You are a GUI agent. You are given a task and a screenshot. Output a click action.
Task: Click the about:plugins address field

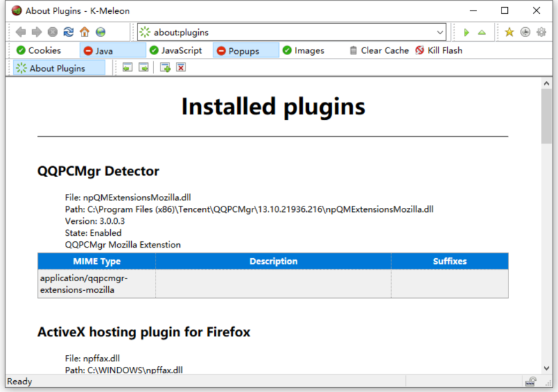(x=292, y=32)
